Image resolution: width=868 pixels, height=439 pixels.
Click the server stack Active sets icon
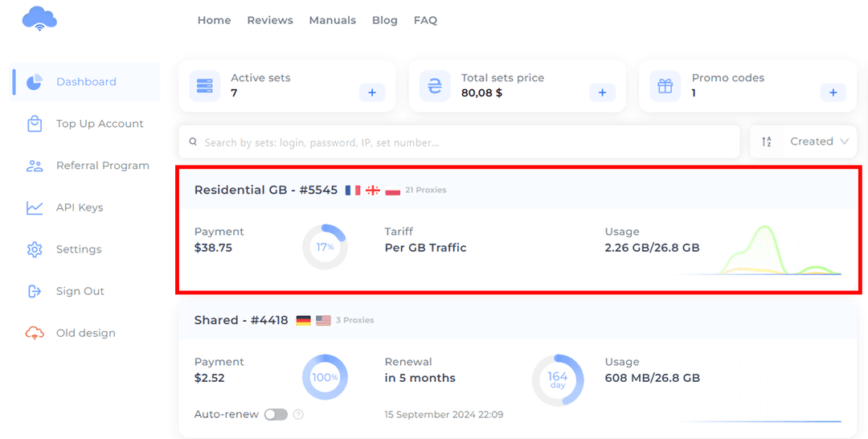coord(204,86)
